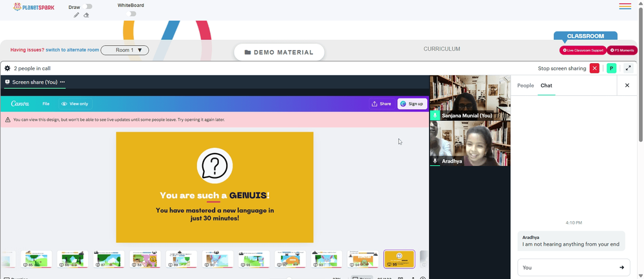Screen dimensions: 644x279
Task: Select slide thumbnail 94
Action: pos(363,259)
